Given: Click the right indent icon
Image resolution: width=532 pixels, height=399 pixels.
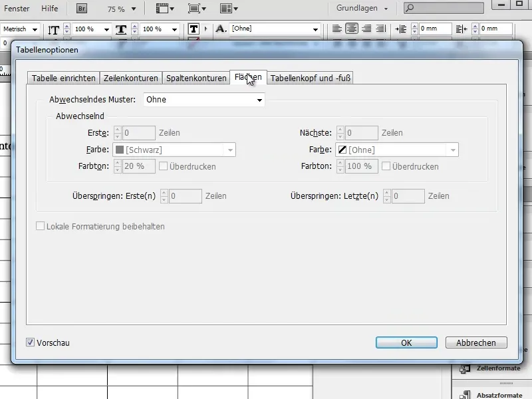Looking at the screenshot, I should [462, 29].
